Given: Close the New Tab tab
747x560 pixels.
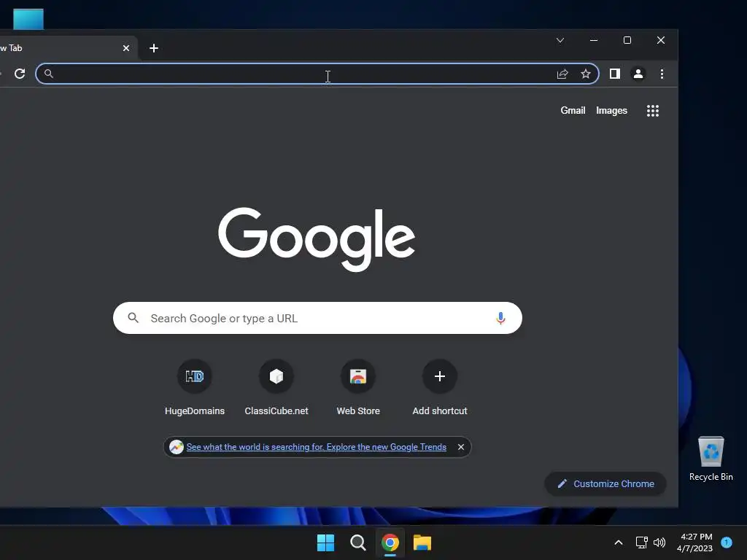Looking at the screenshot, I should click(126, 48).
